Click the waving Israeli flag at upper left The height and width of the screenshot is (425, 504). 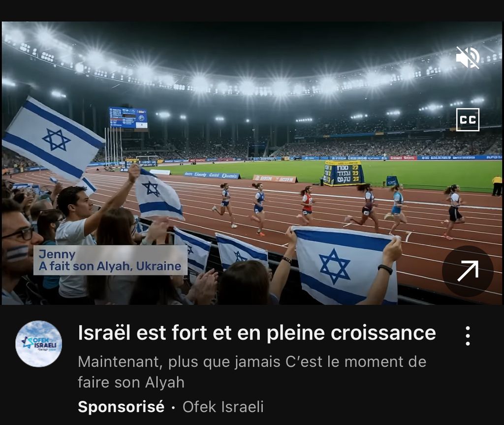tap(53, 139)
